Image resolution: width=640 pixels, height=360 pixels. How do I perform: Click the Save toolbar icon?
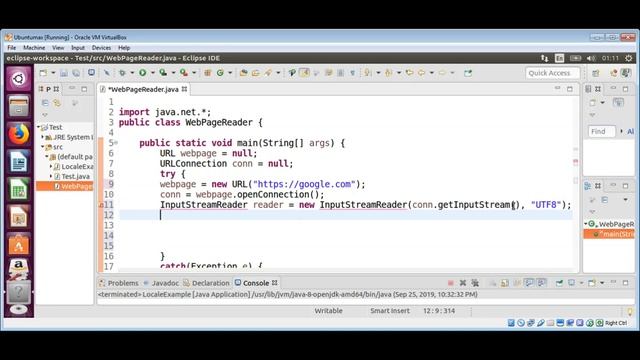[64, 73]
